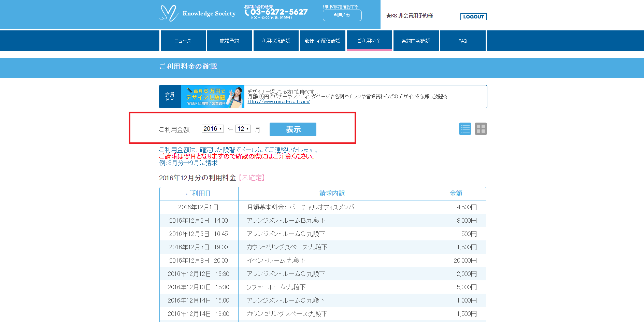Go to the ニュース menu tab
644x322 pixels.
point(183,41)
